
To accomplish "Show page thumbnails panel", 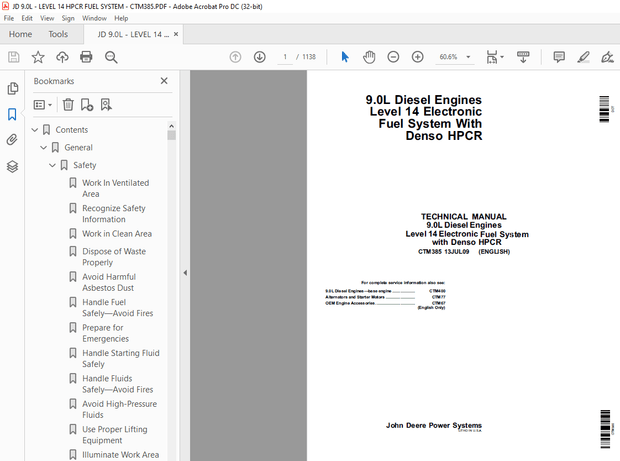I will [x=12, y=89].
